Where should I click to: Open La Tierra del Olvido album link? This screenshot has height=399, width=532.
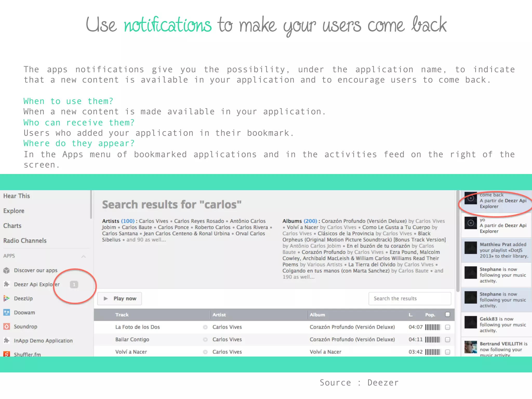click(x=372, y=265)
